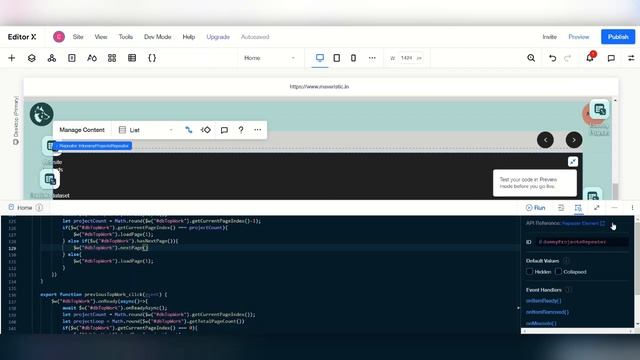Open the Inspector settings icon
Screen dimensions: 640x360
(631, 58)
